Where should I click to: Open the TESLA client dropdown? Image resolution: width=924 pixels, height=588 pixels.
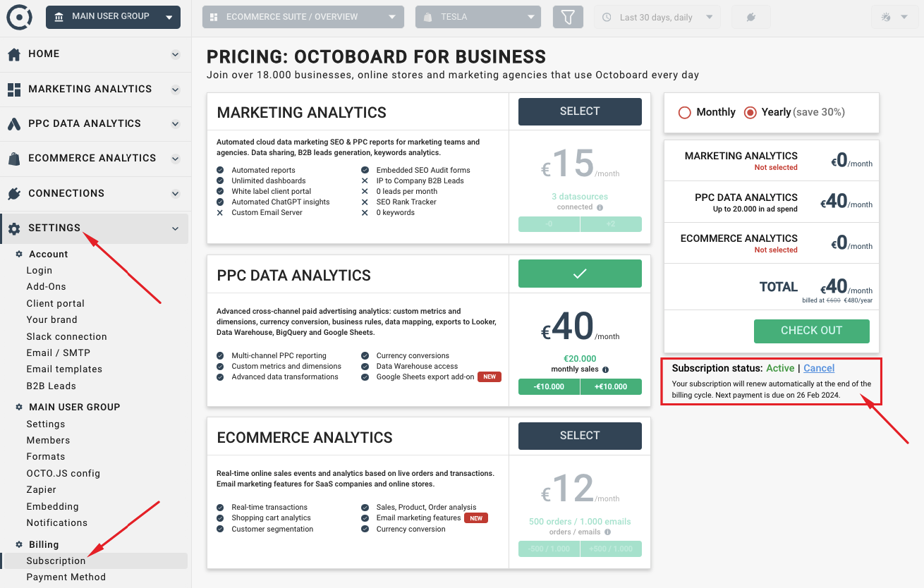click(x=478, y=17)
